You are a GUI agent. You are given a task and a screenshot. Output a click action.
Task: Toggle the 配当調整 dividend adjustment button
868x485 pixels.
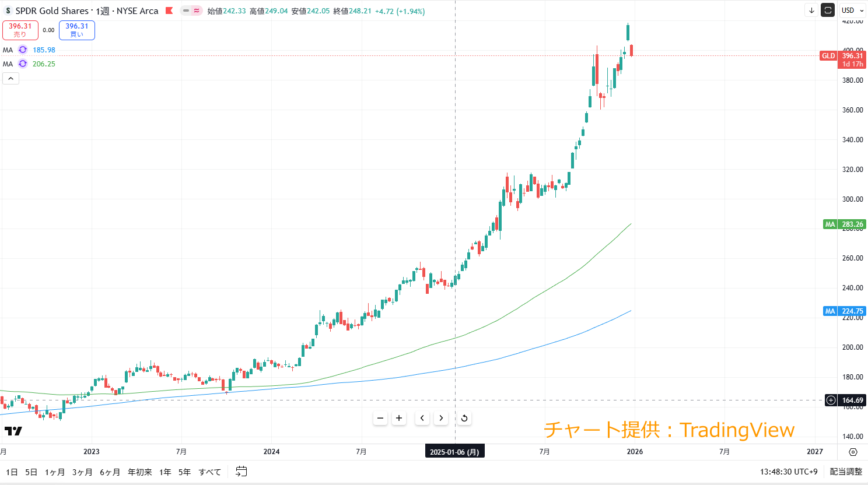[x=846, y=472]
